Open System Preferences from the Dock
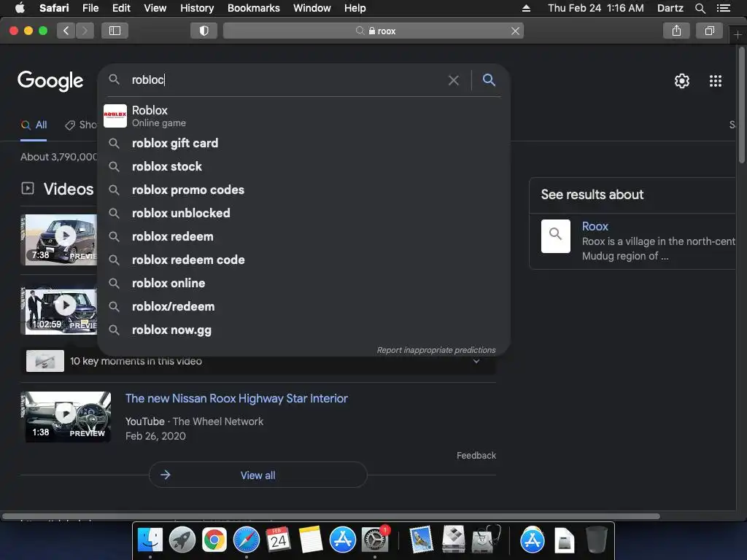 [x=375, y=540]
